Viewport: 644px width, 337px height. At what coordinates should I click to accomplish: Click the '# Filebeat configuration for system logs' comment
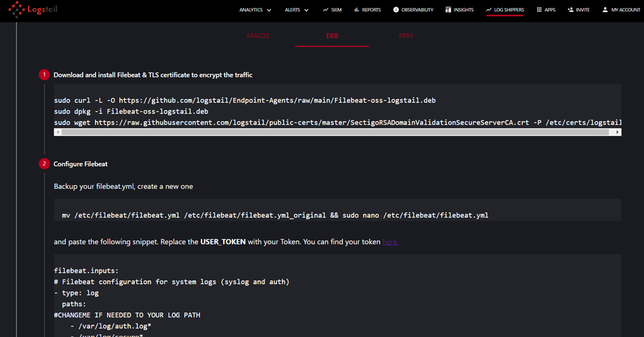(172, 282)
